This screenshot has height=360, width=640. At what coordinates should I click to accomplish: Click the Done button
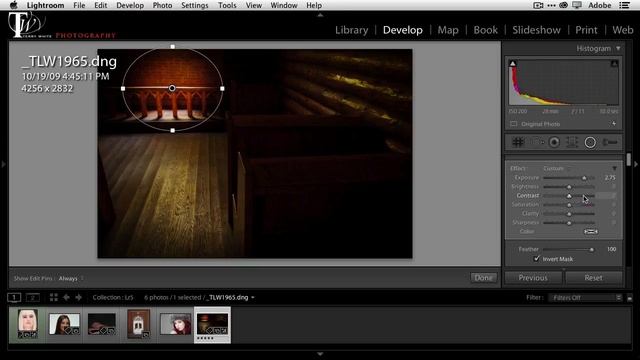(x=483, y=278)
